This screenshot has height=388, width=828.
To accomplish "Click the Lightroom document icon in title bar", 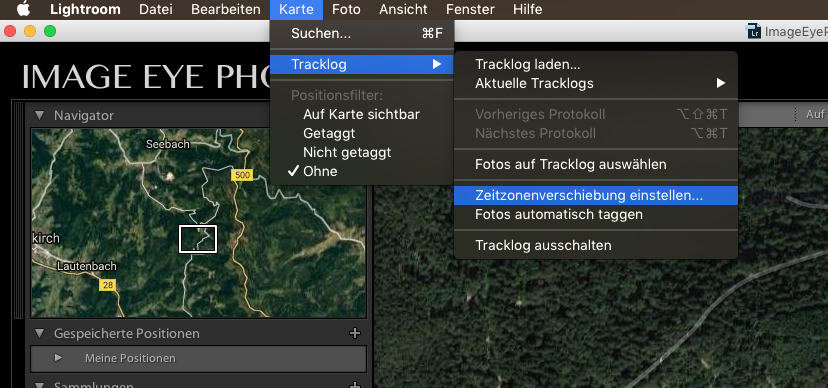I will 754,32.
